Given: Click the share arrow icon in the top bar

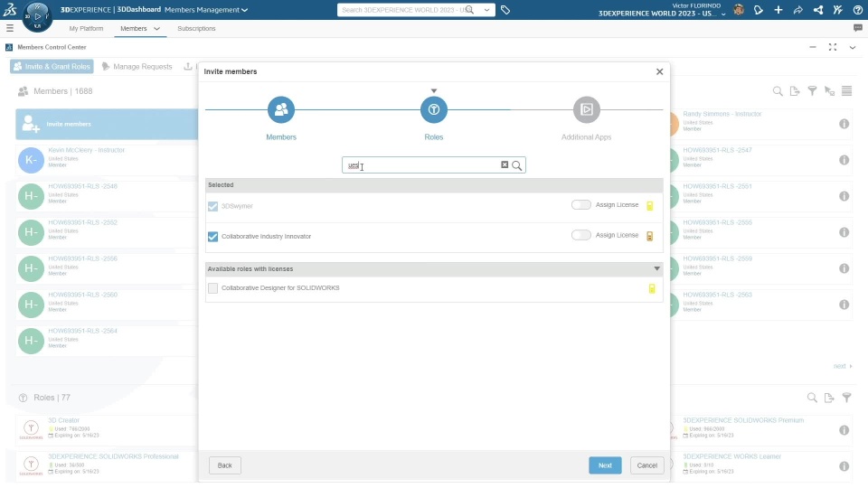Looking at the screenshot, I should click(x=797, y=10).
